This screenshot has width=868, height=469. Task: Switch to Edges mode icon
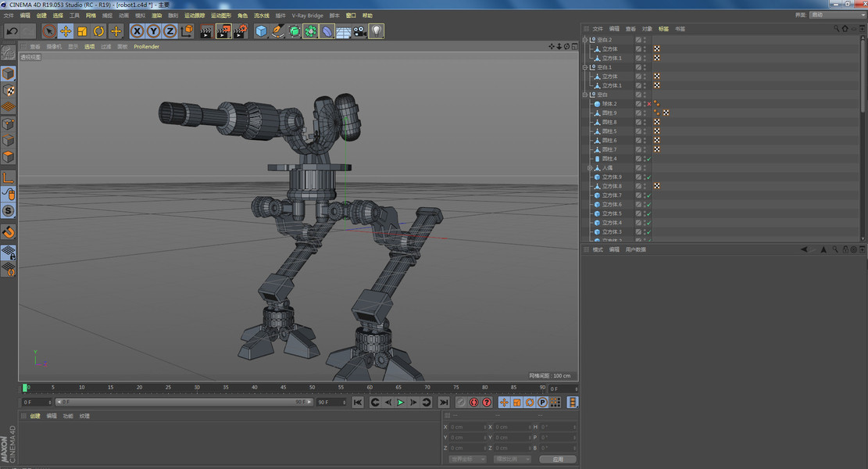point(8,140)
